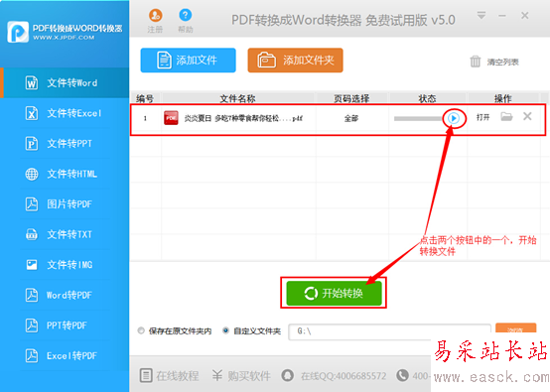Click 打开 to open the converted file

point(482,117)
